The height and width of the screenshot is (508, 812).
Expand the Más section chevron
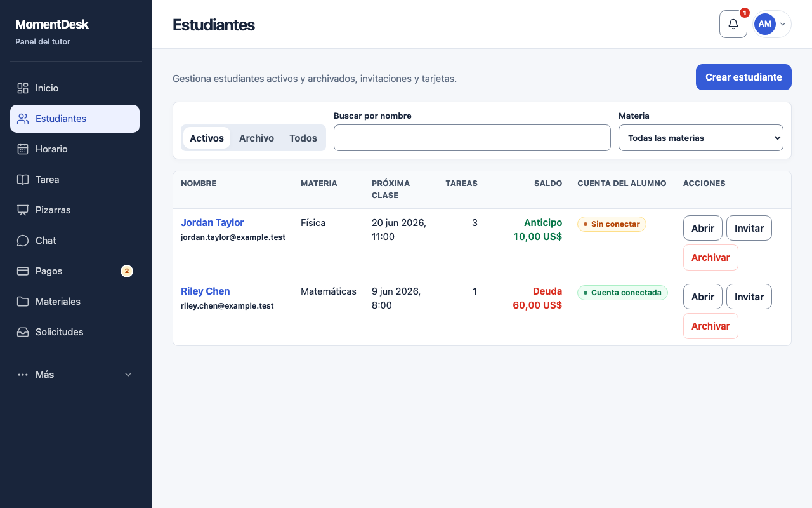coord(128,375)
